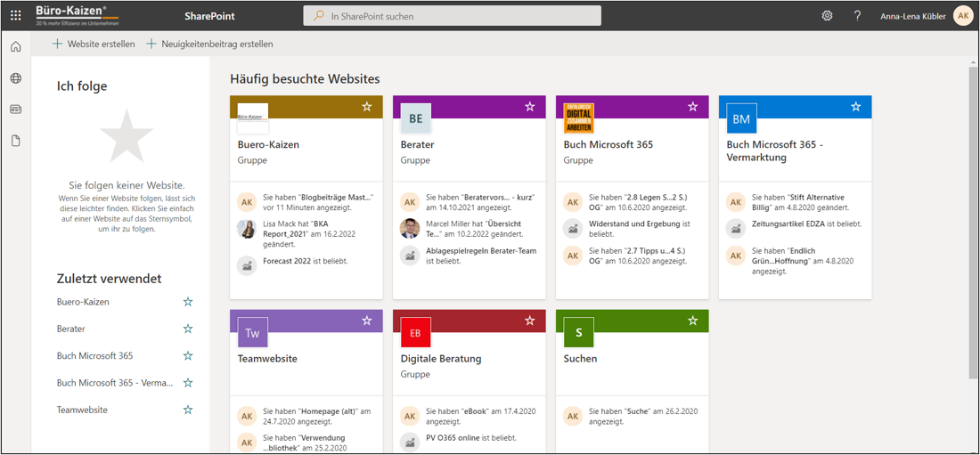Open Teamwebsite in recent list
This screenshot has width=980, height=455.
click(x=82, y=410)
